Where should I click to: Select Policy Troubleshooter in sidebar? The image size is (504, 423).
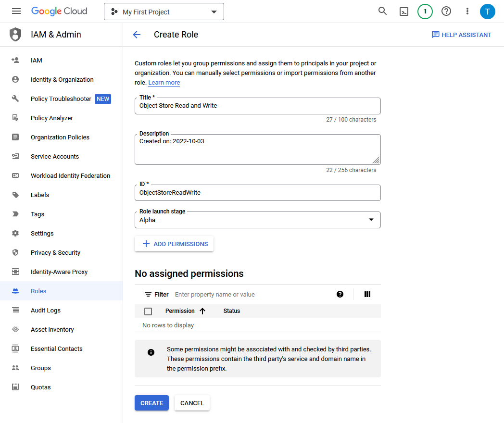click(61, 99)
